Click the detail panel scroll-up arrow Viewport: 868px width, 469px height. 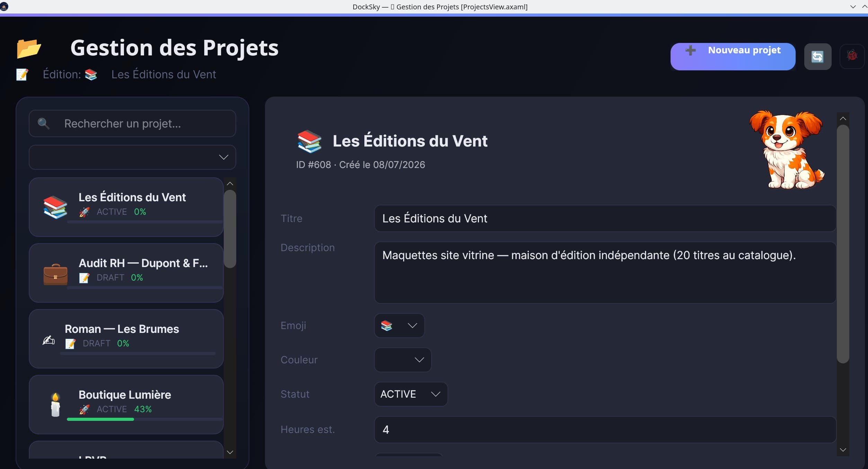(843, 118)
